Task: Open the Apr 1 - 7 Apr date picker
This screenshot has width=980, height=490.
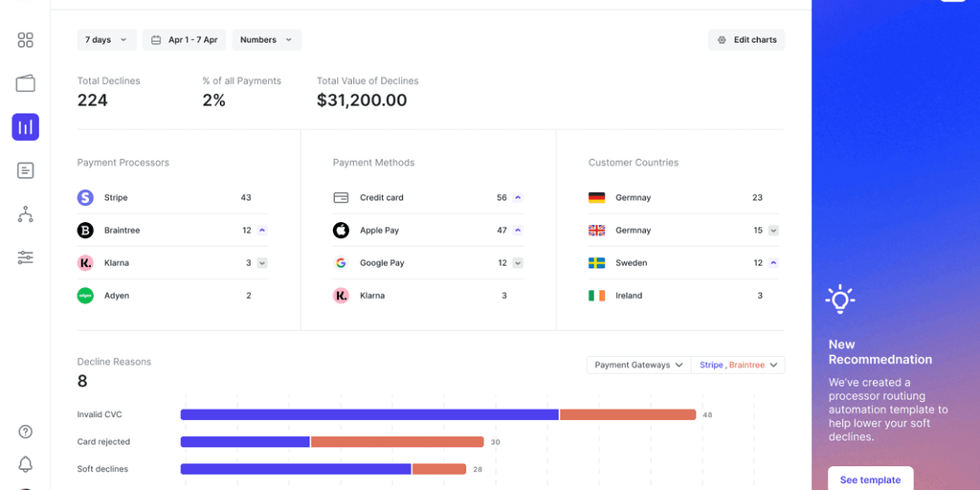Action: point(184,40)
